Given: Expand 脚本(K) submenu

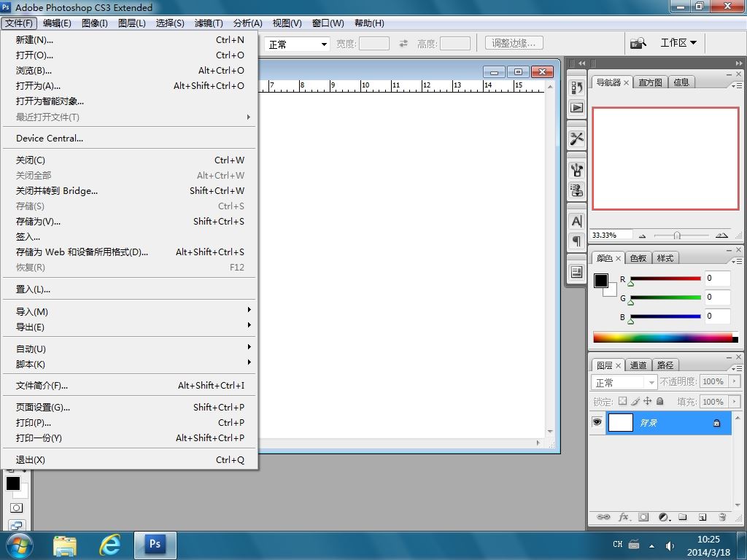Looking at the screenshot, I should pos(129,364).
